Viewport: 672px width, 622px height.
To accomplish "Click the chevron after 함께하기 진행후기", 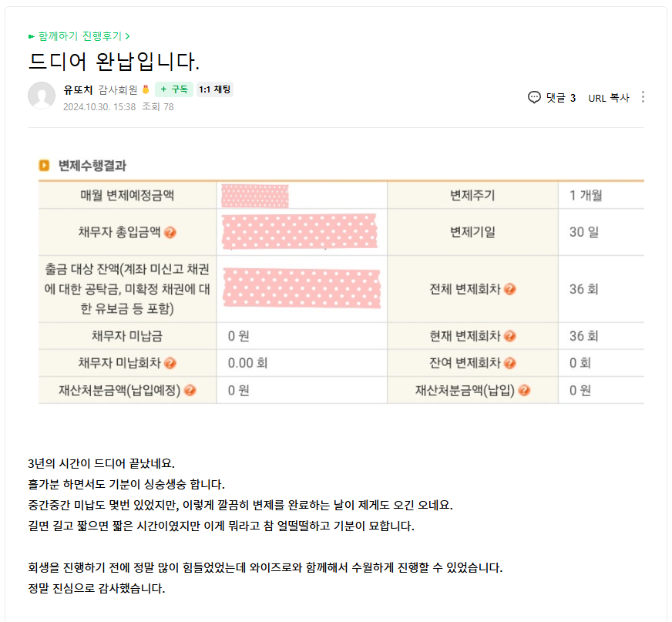I will (x=127, y=36).
